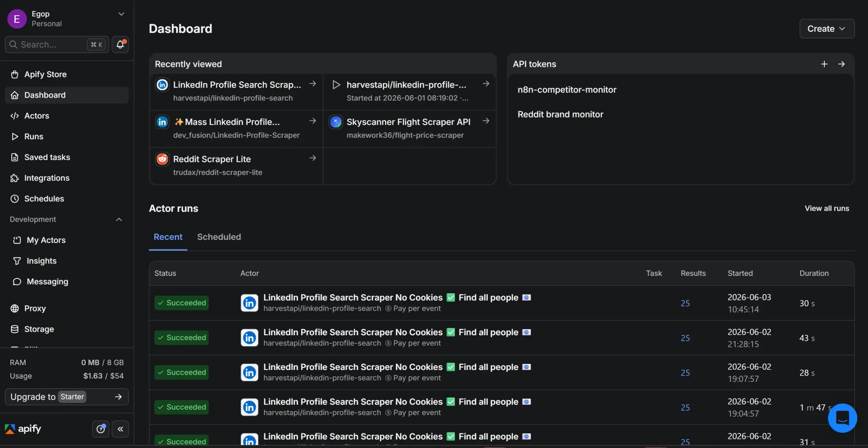Click the Duration column header
Viewport: 868px width, 448px height.
click(x=814, y=273)
